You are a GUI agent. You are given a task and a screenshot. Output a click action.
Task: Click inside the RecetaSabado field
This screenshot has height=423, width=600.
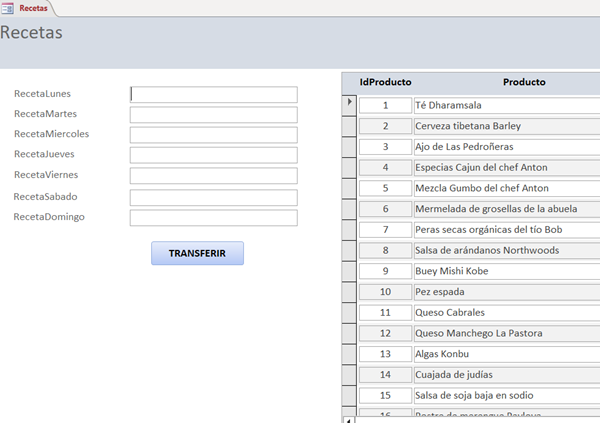coord(213,197)
